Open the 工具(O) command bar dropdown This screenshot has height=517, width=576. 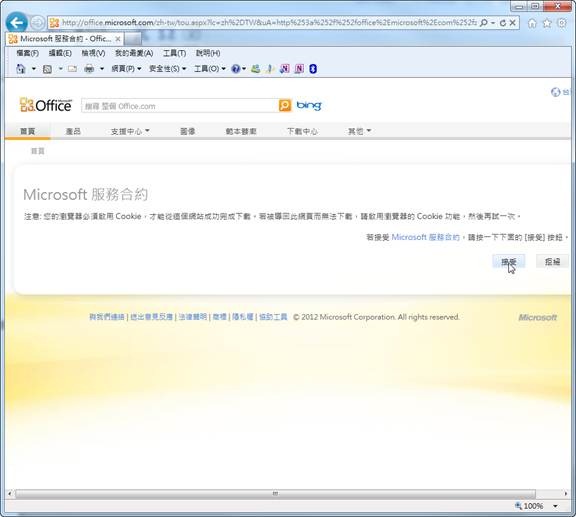209,69
